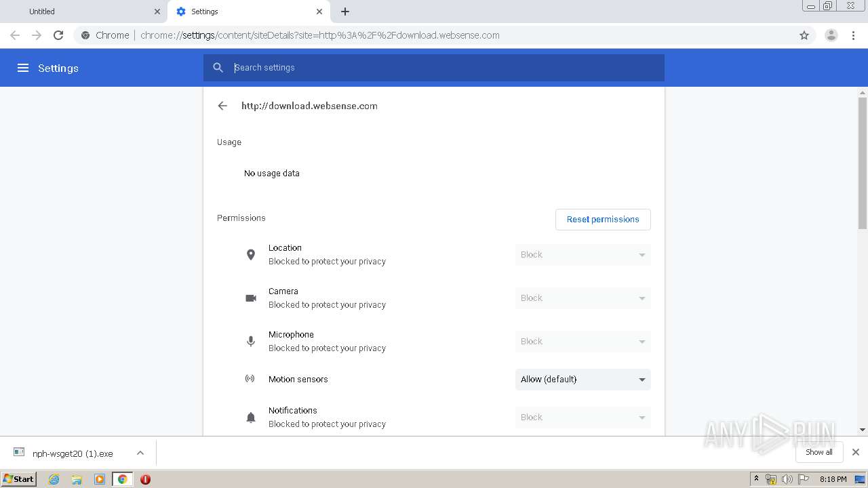The height and width of the screenshot is (488, 868).
Task: Open Location permission dropdown
Action: click(x=583, y=255)
